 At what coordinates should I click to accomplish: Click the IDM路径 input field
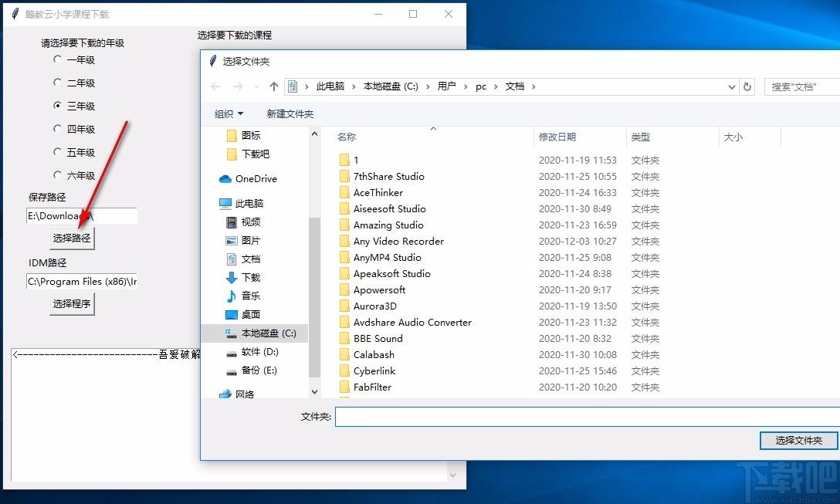(81, 282)
